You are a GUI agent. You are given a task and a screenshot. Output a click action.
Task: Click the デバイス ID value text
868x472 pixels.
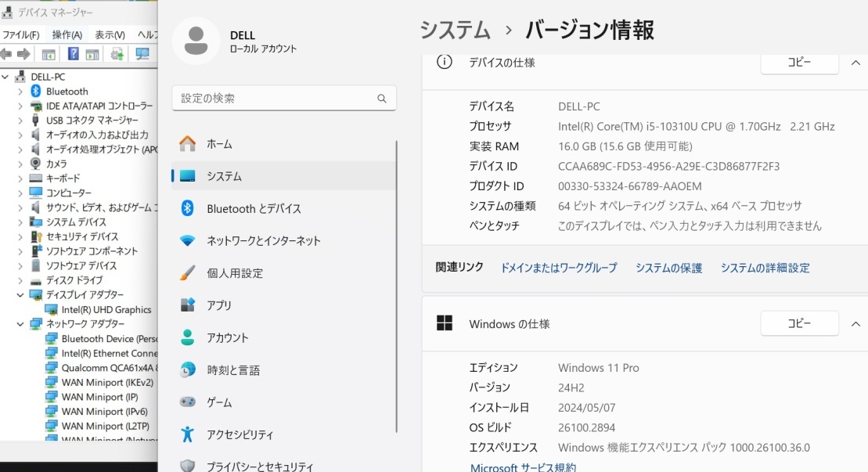(668, 166)
